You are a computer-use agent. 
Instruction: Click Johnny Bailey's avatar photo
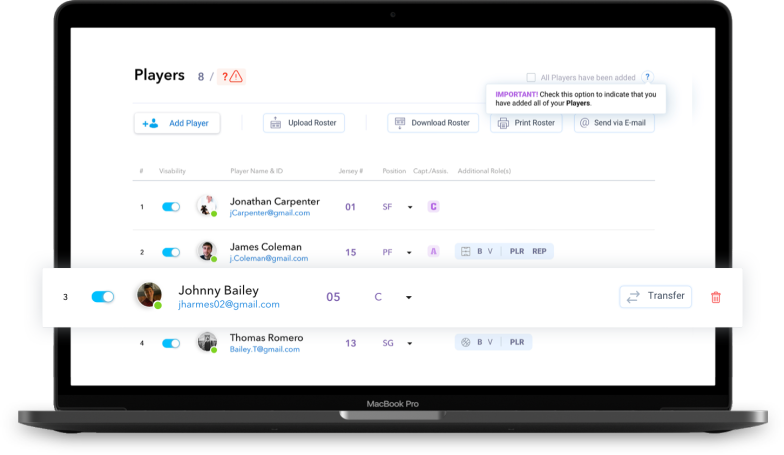149,295
